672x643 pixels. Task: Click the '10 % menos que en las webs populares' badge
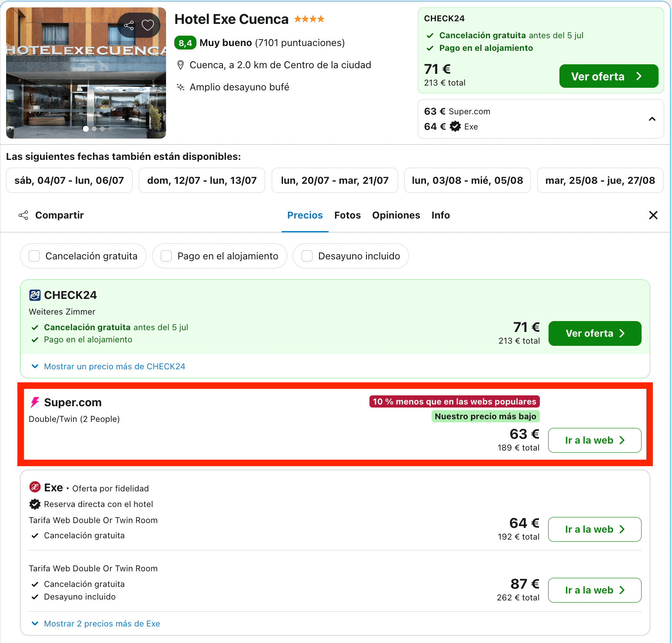[455, 401]
